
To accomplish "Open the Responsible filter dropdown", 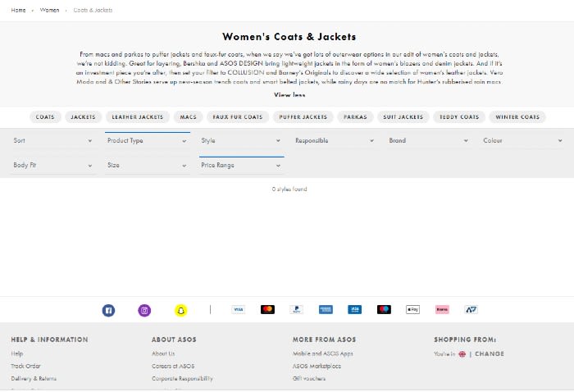I will (335, 140).
